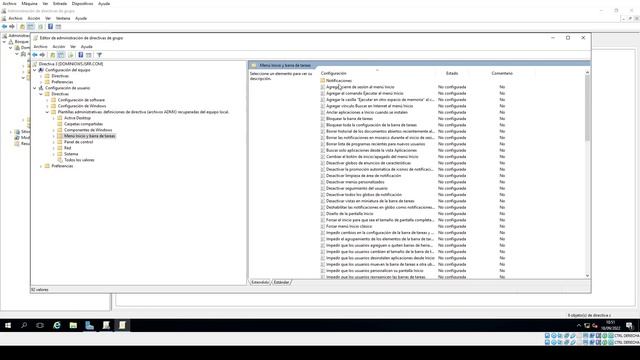Launch Internet Explorer from the taskbar
This screenshot has width=640, height=360.
(57, 325)
